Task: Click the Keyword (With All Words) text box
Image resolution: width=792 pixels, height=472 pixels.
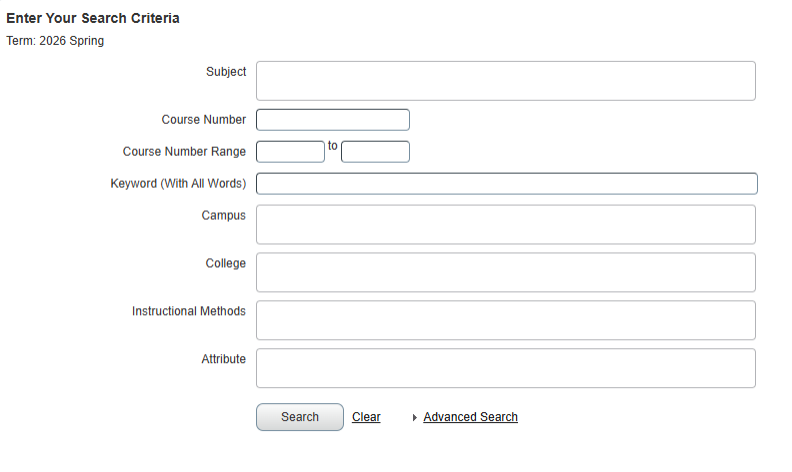Action: click(506, 184)
